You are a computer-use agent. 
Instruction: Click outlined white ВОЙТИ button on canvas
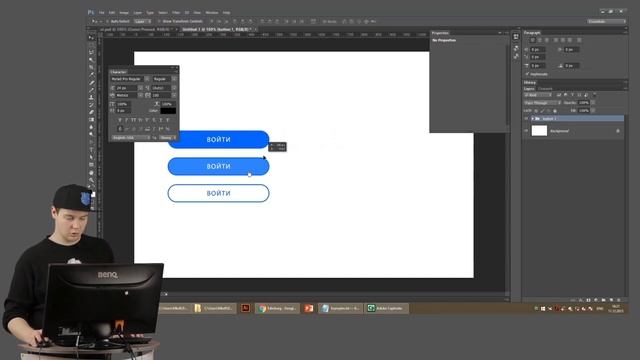point(219,193)
